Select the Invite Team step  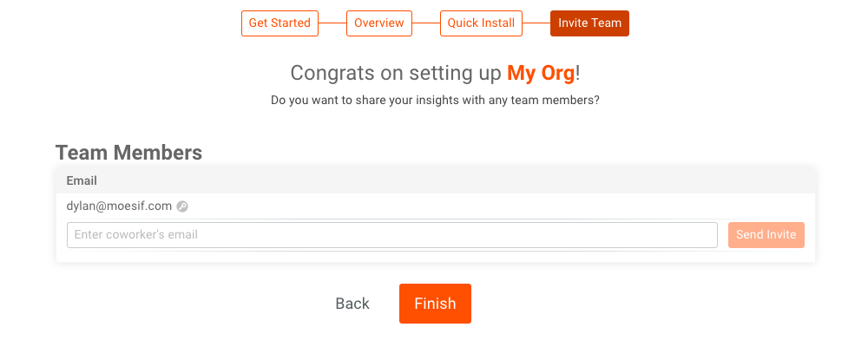click(x=589, y=23)
